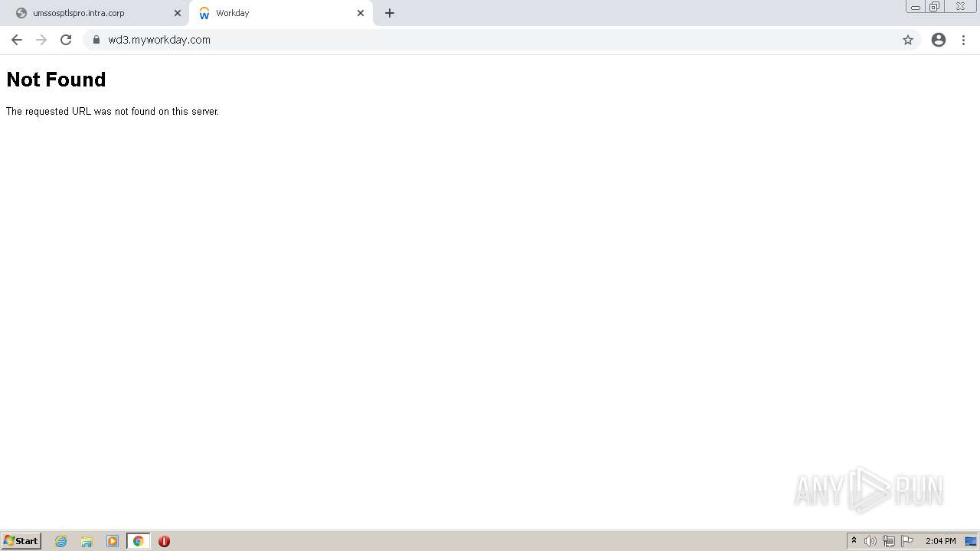Open the Chrome profile avatar
This screenshot has width=980, height=551.
click(939, 40)
